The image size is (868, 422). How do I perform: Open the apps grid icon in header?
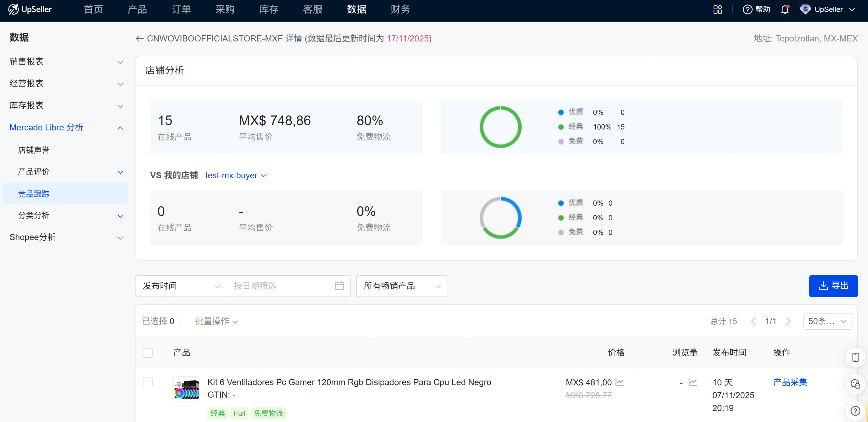717,9
